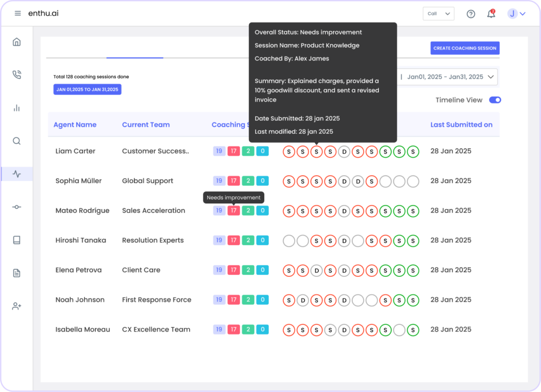Open the bar chart analytics sidebar icon
Viewport: 541px width, 392px height.
pyautogui.click(x=17, y=108)
